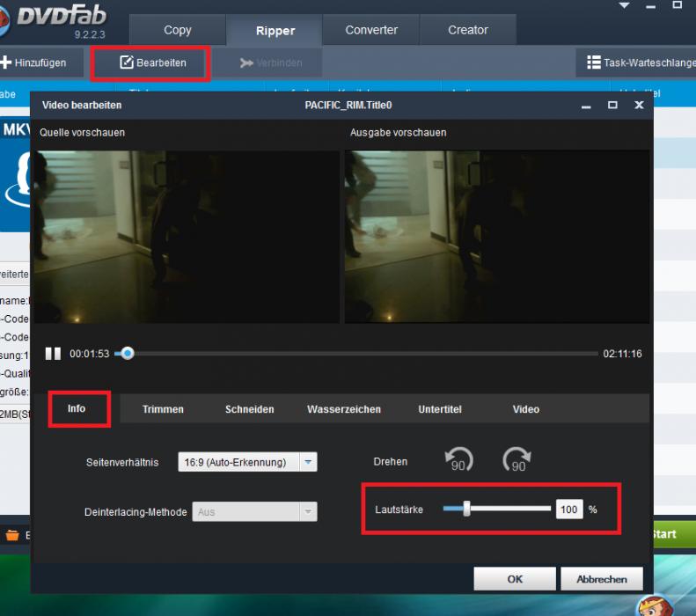Screen dimensions: 696x616
Task: Click the PACIFIC_RIM.Title0 dialog title
Action: tap(348, 106)
